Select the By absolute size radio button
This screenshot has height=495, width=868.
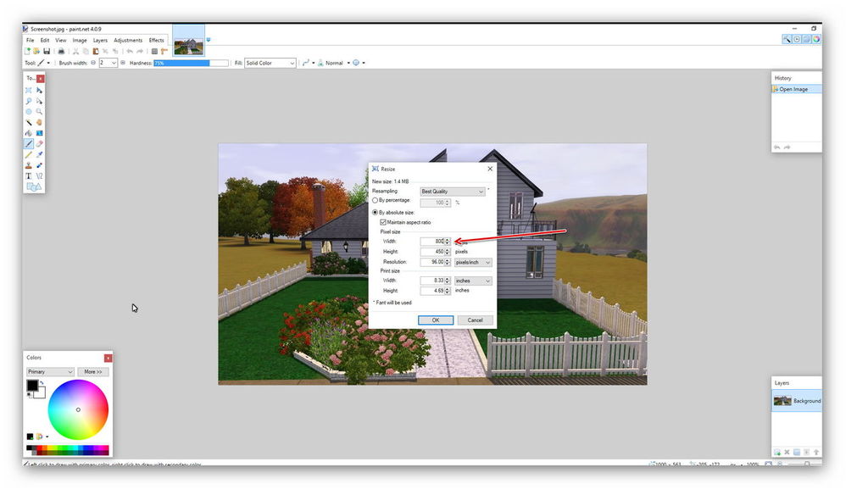coord(376,213)
